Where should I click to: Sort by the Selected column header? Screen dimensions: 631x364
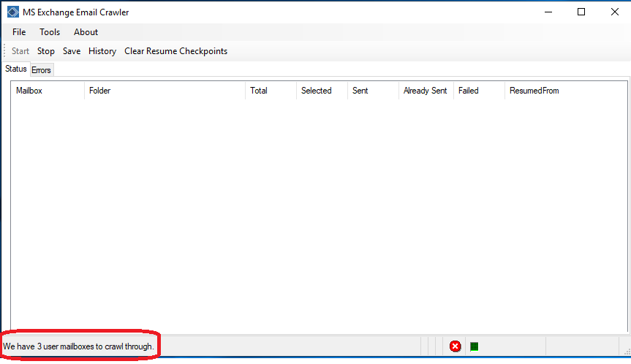click(321, 91)
